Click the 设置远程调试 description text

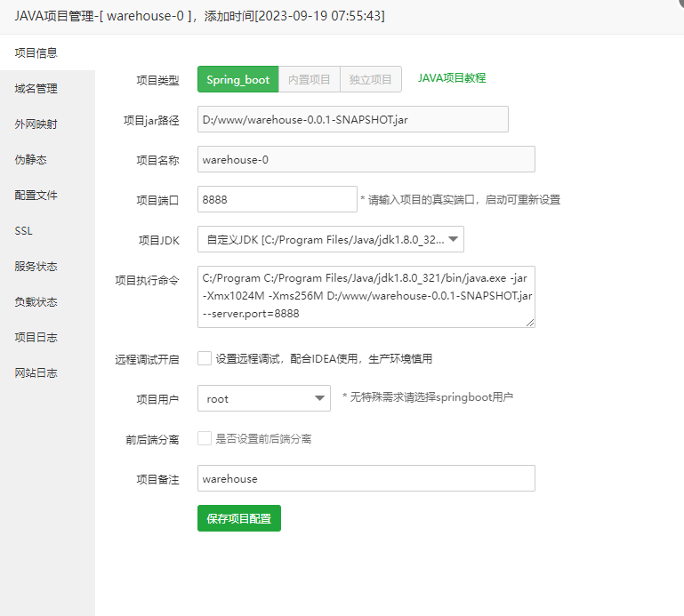click(324, 359)
